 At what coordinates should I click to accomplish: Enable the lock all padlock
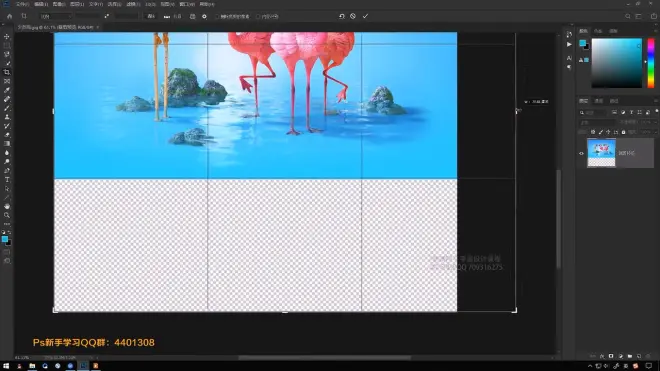[x=623, y=132]
